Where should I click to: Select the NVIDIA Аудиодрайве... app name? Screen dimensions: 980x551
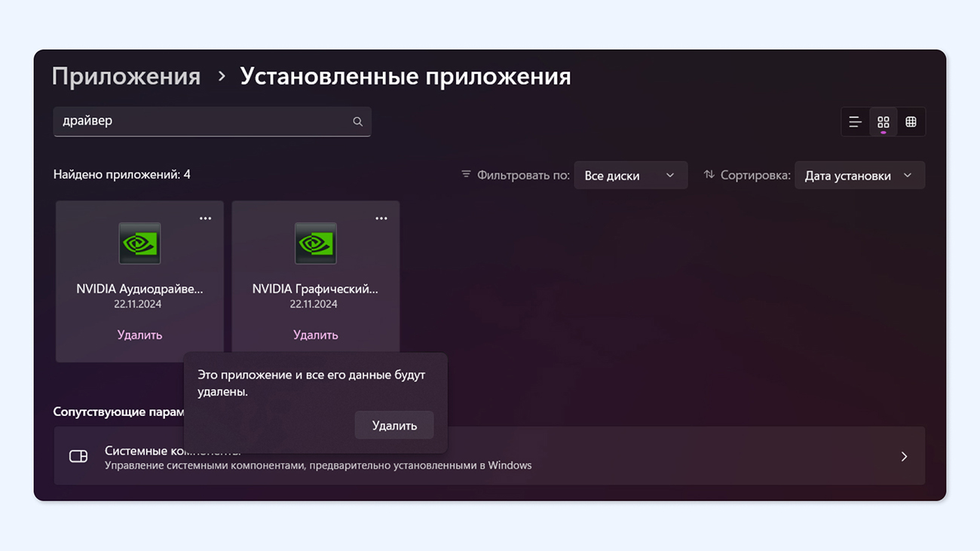pyautogui.click(x=139, y=289)
